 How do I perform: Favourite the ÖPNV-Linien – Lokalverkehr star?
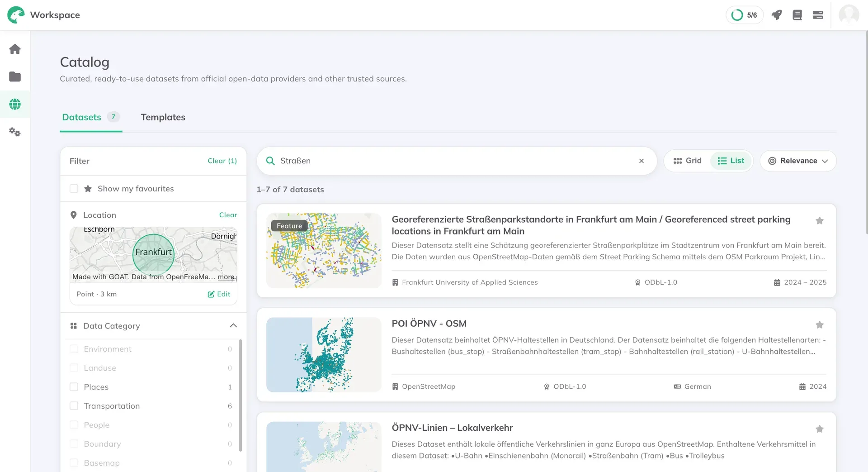click(x=819, y=429)
